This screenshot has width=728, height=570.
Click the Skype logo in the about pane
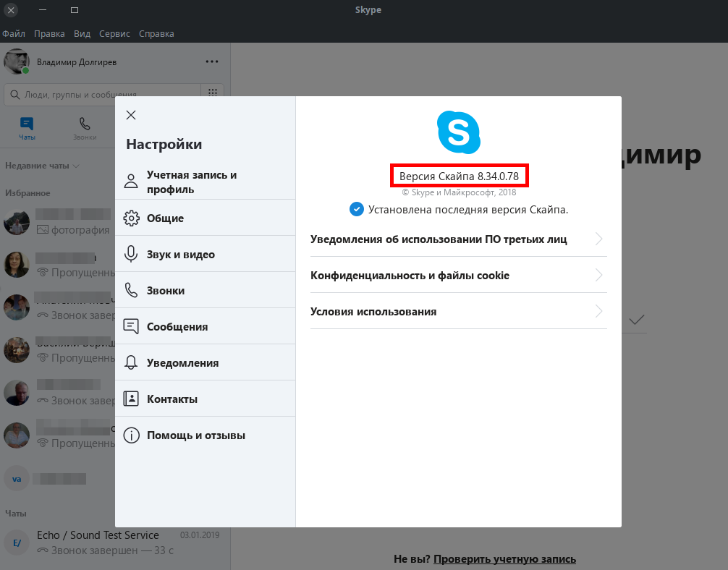[459, 132]
